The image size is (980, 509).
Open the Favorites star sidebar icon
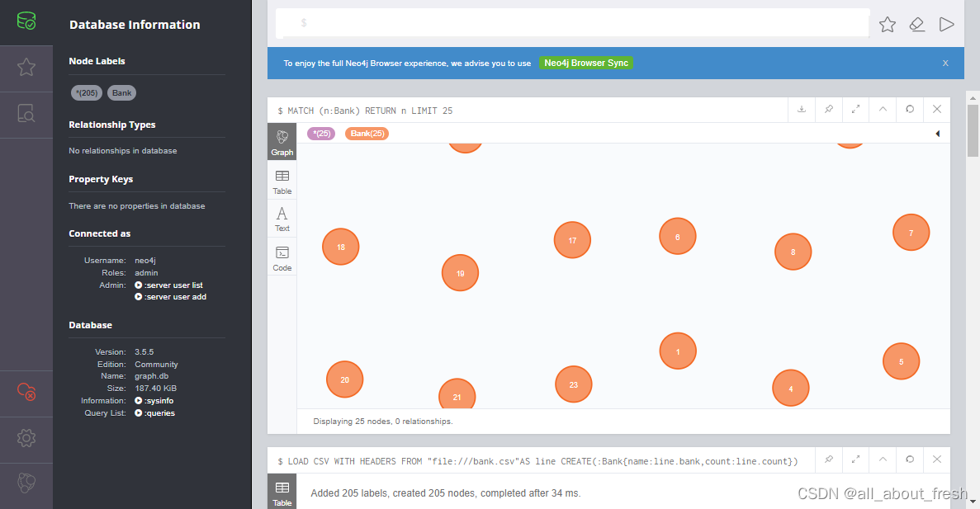[26, 68]
